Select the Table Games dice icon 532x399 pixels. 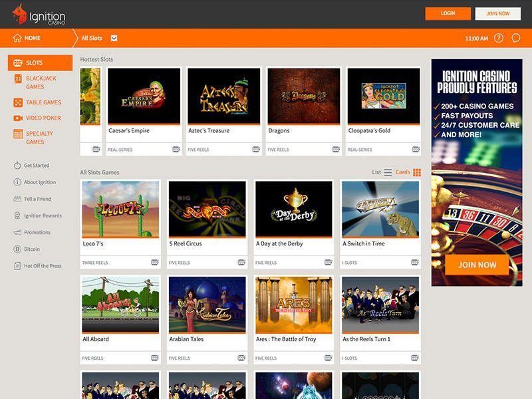[x=18, y=102]
